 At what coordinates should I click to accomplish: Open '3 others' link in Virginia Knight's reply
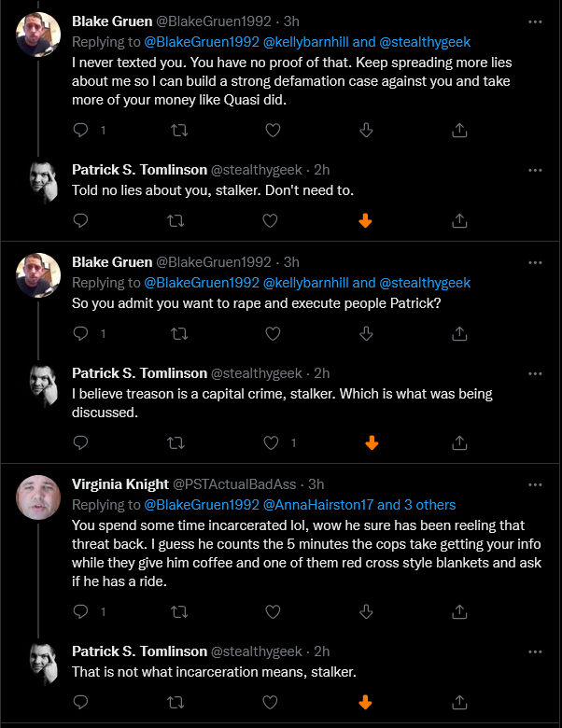tap(430, 505)
